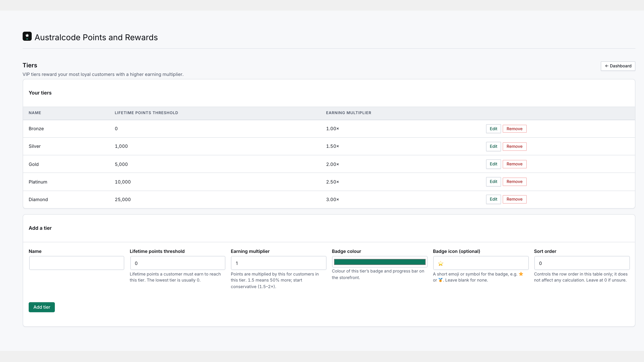
Task: Click the Add a tier section heading
Action: [x=40, y=228]
